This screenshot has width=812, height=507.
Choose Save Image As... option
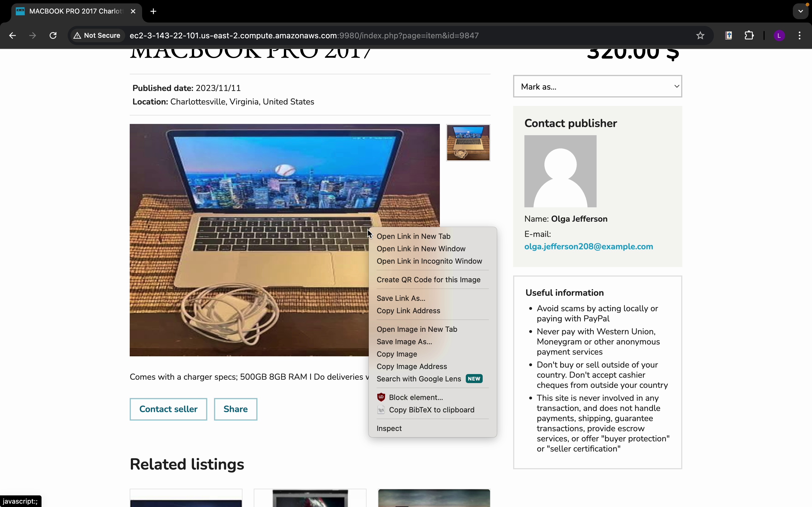[404, 342]
